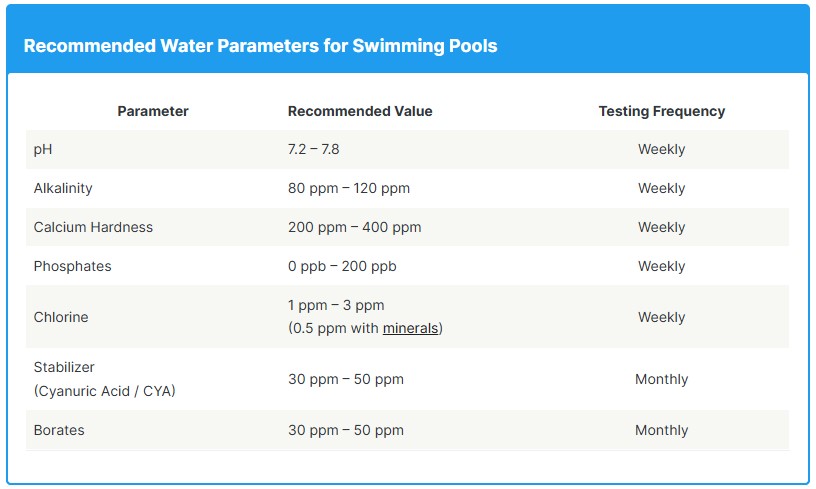
Task: Select the Borates row label
Action: click(59, 430)
